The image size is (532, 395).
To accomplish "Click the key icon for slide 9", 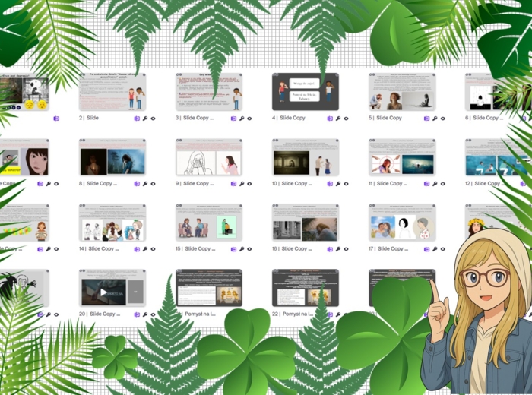I will (x=242, y=184).
